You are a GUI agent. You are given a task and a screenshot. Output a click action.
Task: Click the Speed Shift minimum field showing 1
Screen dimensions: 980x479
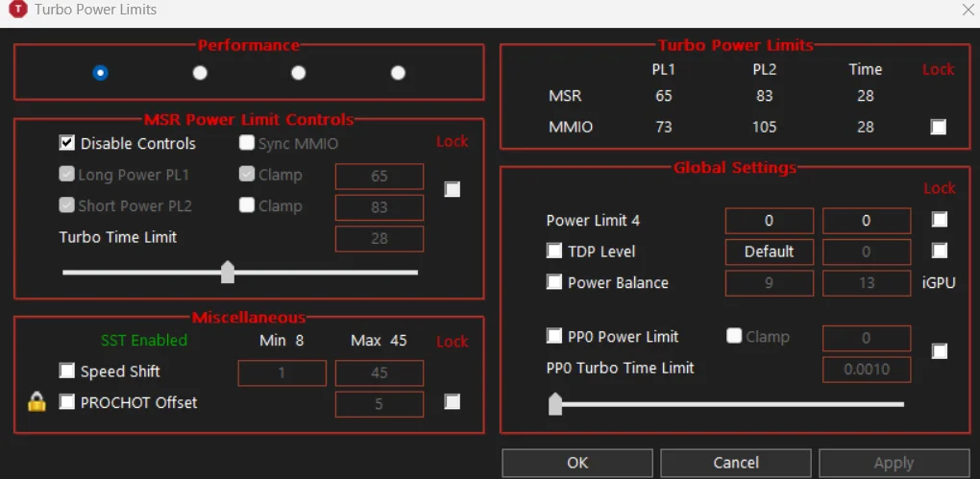pyautogui.click(x=282, y=372)
